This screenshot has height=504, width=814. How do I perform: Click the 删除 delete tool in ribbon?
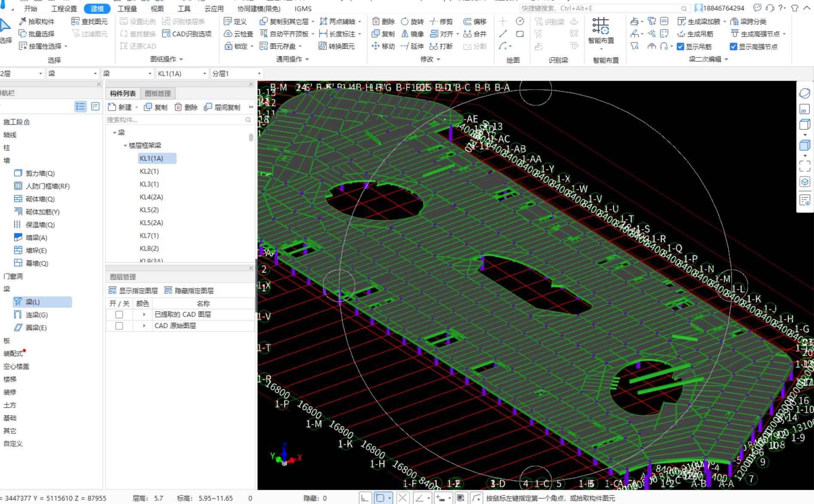pos(383,21)
